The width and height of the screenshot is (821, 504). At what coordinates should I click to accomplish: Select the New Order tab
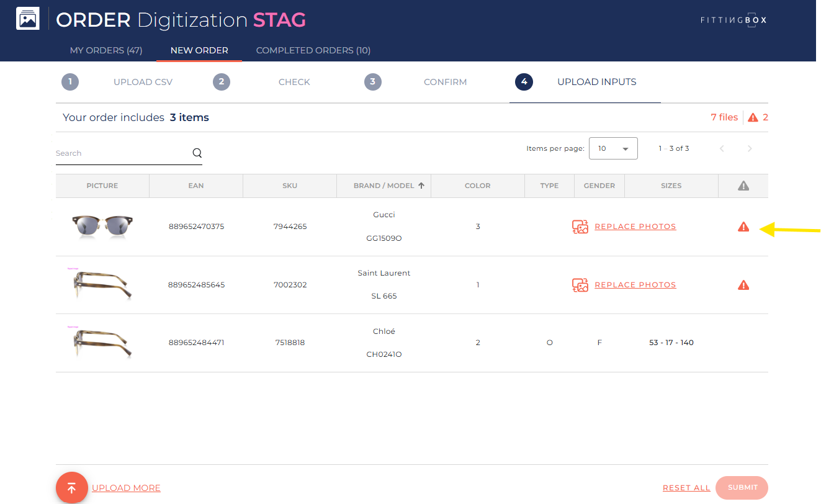[199, 50]
